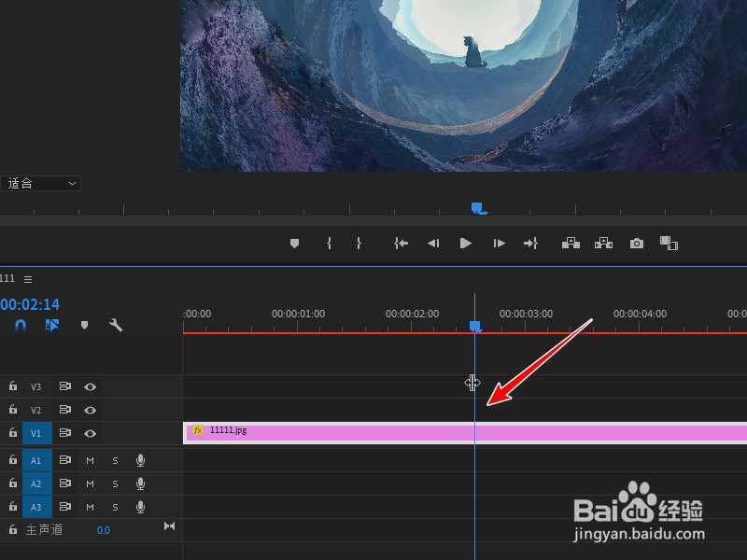Click the program monitor zoom scrollbar
Image resolution: width=747 pixels, height=560 pixels.
[373, 220]
